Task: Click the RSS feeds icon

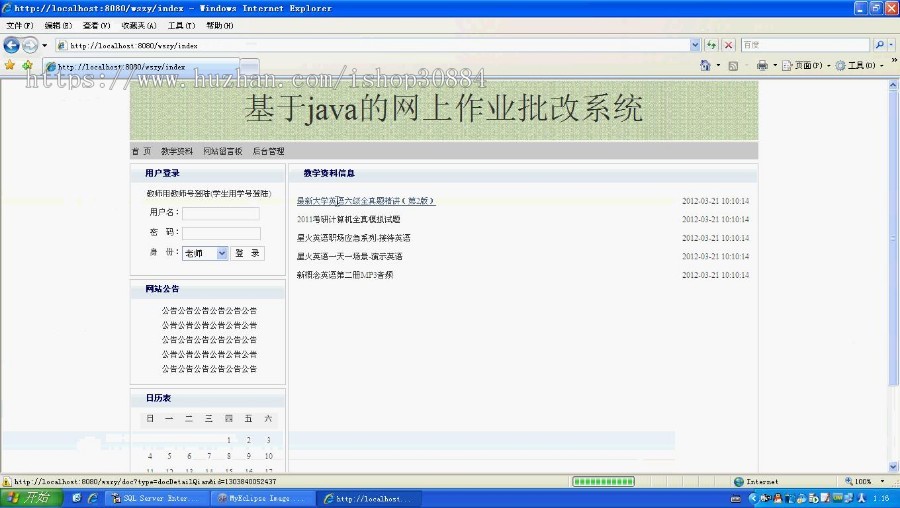Action: [x=733, y=65]
